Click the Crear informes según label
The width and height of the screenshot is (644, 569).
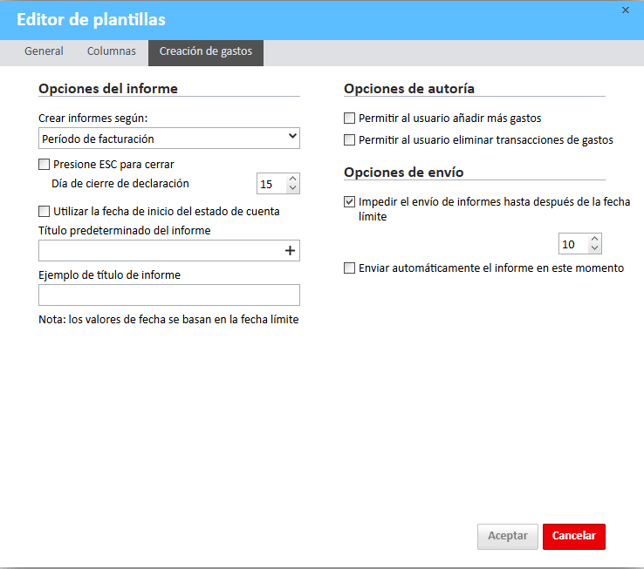93,118
